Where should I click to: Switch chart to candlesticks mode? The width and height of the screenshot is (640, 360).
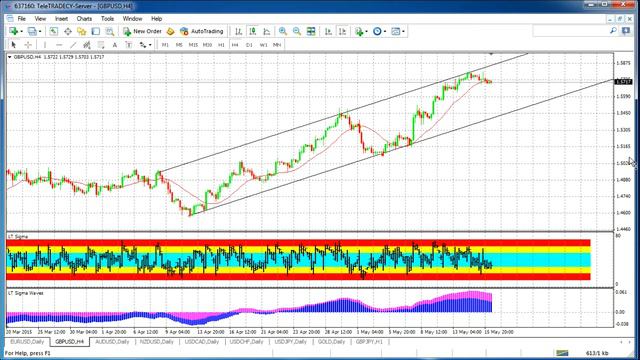253,31
